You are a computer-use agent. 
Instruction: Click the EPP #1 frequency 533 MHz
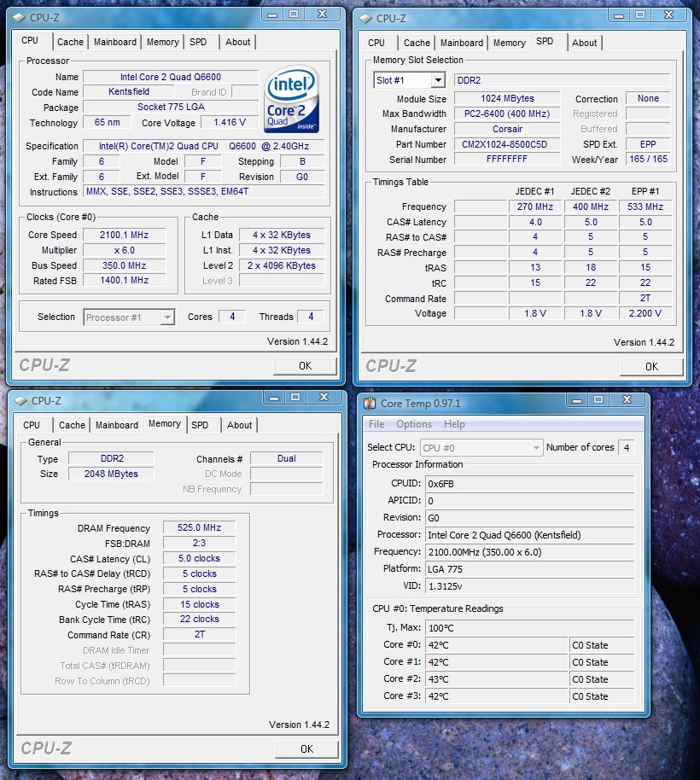click(x=645, y=207)
